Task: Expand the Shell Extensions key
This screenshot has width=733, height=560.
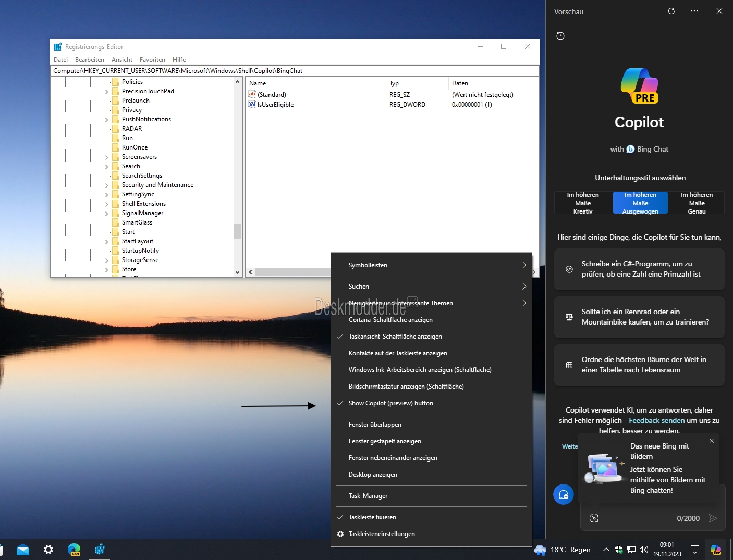Action: click(107, 204)
